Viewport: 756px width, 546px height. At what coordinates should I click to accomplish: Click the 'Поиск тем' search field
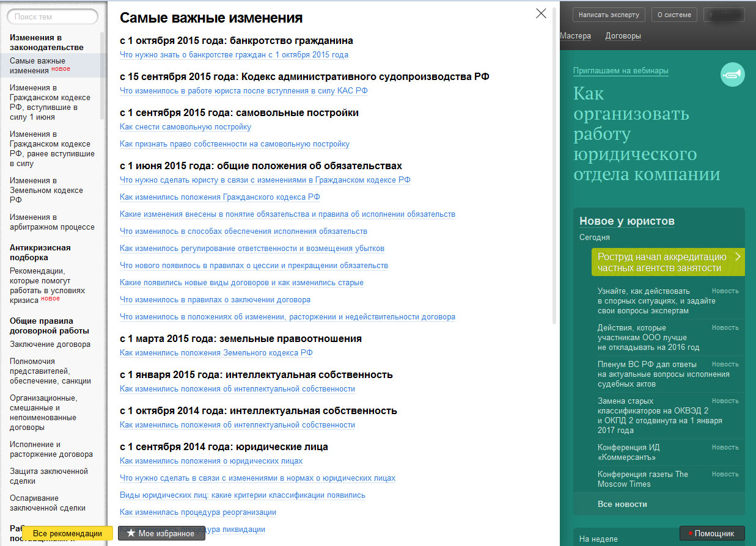point(53,17)
